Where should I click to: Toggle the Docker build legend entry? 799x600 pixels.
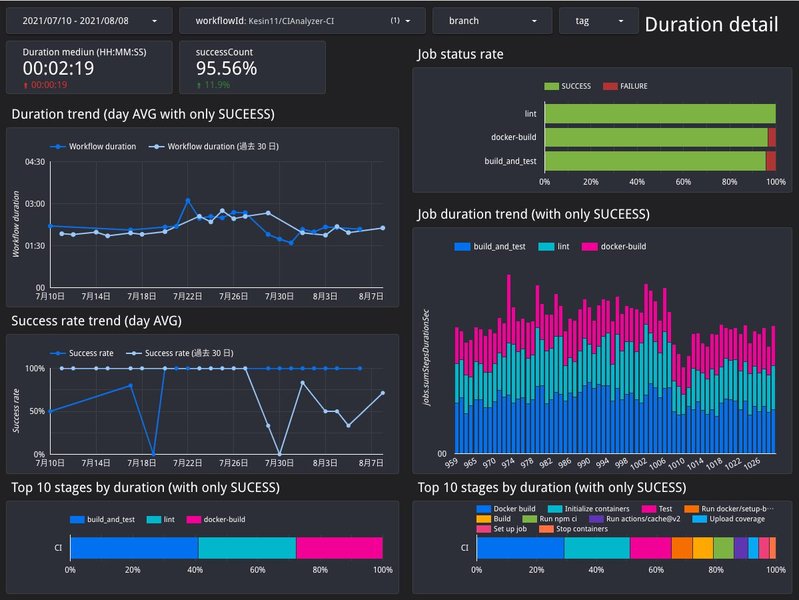(506, 509)
